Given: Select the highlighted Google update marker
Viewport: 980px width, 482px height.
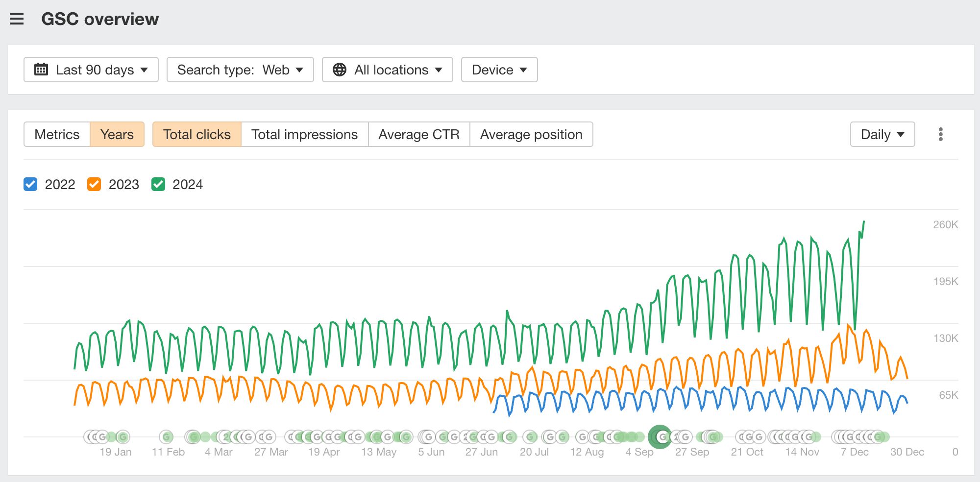Looking at the screenshot, I should coord(660,436).
